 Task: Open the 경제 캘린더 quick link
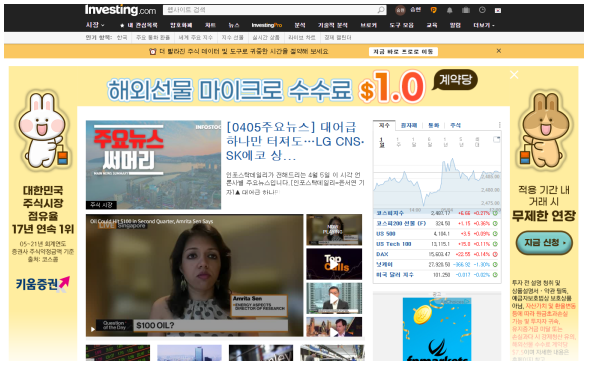338,38
